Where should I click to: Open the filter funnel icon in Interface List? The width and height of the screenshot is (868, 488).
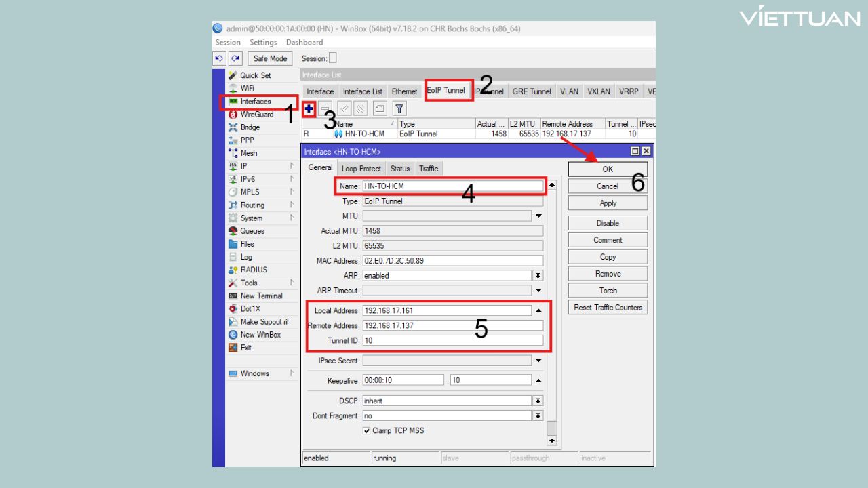click(399, 108)
